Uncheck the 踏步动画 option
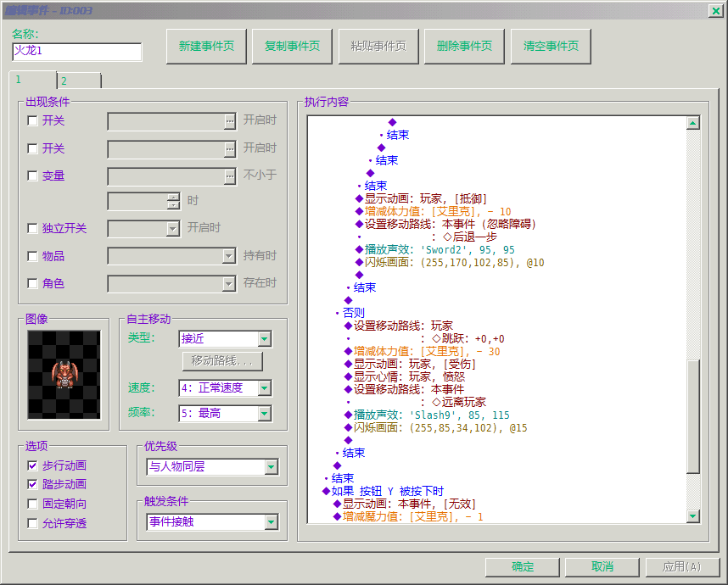Viewport: 728px width, 585px height. click(32, 484)
